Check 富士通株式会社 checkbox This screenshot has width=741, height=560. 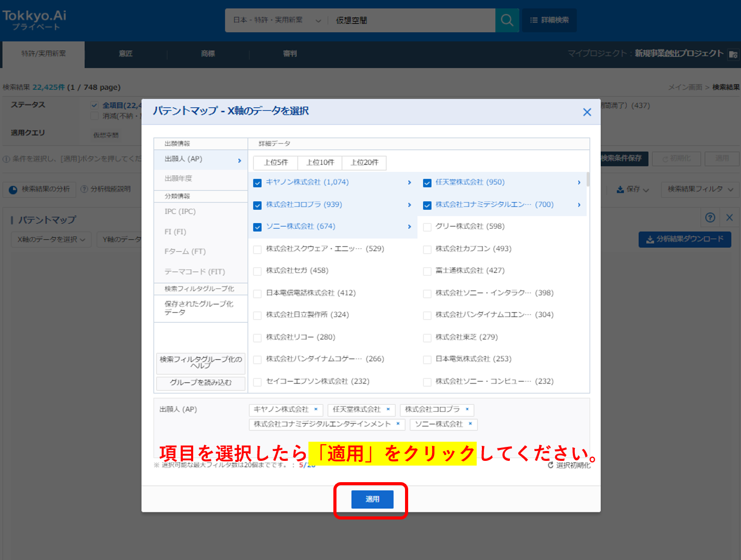(427, 271)
